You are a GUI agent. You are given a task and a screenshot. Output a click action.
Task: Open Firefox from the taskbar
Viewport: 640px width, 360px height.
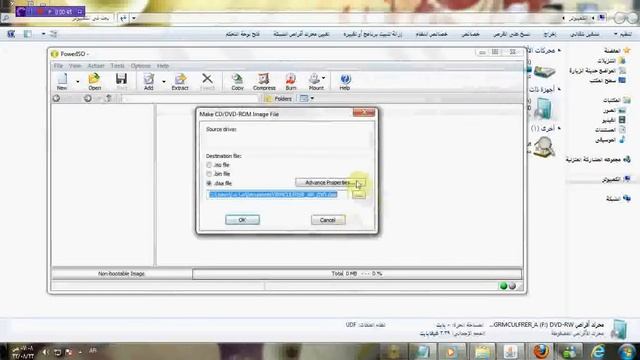click(x=541, y=351)
